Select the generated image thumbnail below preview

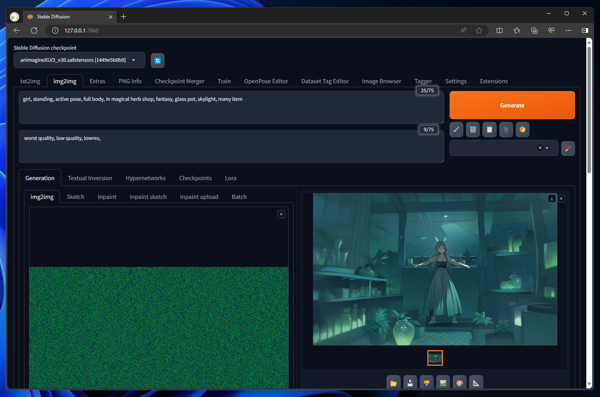point(435,358)
